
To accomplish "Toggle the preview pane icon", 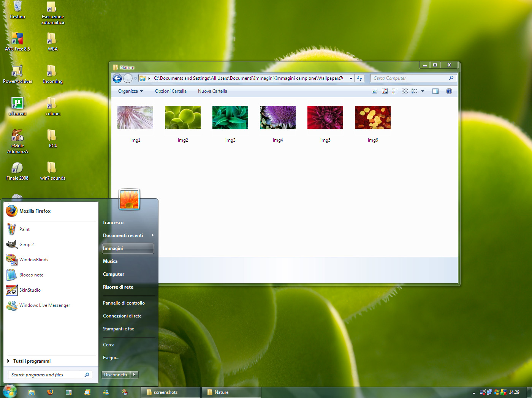I will coord(435,91).
